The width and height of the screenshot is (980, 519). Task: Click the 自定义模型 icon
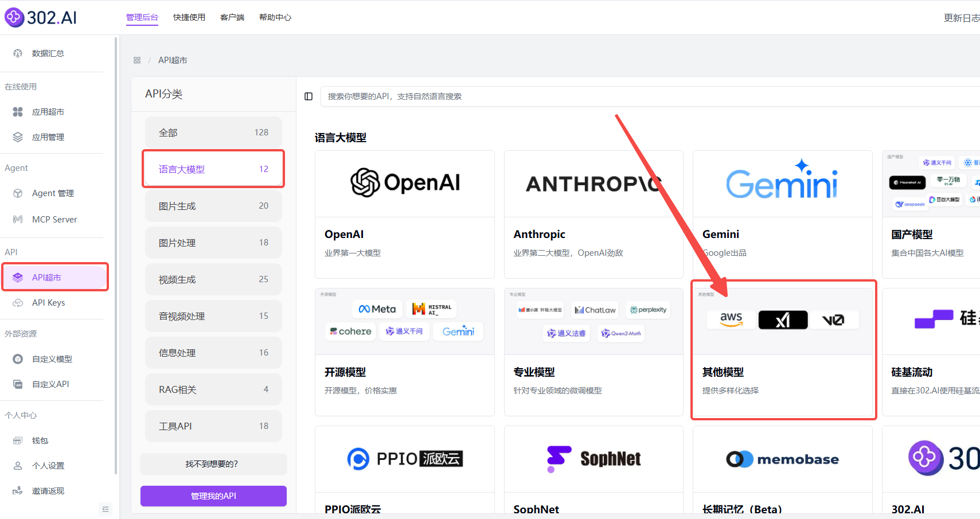click(x=18, y=359)
